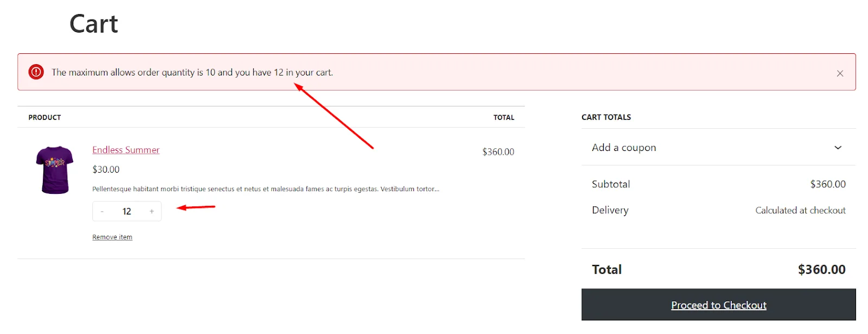Dismiss the maximum quantity error notice
The width and height of the screenshot is (868, 334).
pyautogui.click(x=839, y=73)
